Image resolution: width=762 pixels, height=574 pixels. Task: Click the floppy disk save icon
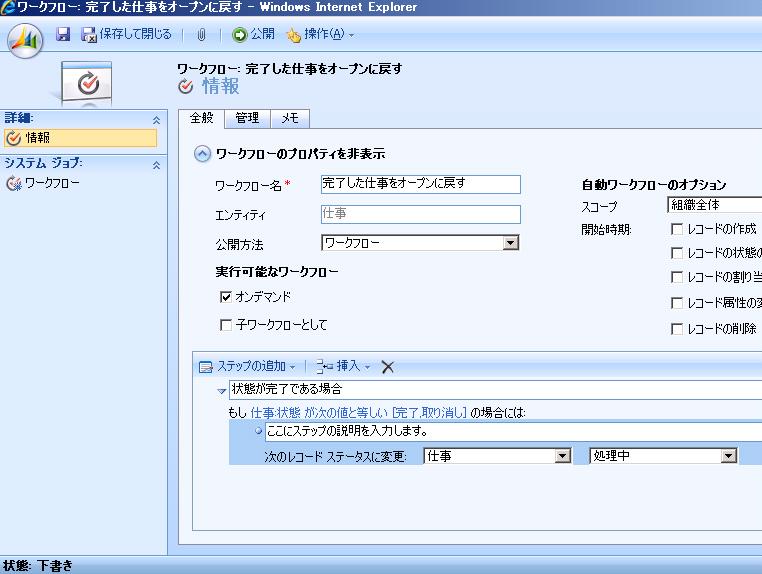[63, 35]
